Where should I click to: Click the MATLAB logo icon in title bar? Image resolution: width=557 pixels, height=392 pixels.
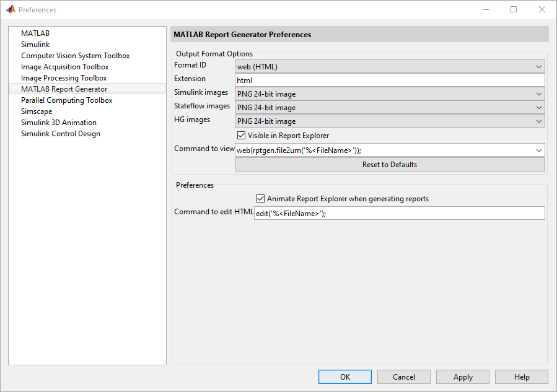click(10, 10)
